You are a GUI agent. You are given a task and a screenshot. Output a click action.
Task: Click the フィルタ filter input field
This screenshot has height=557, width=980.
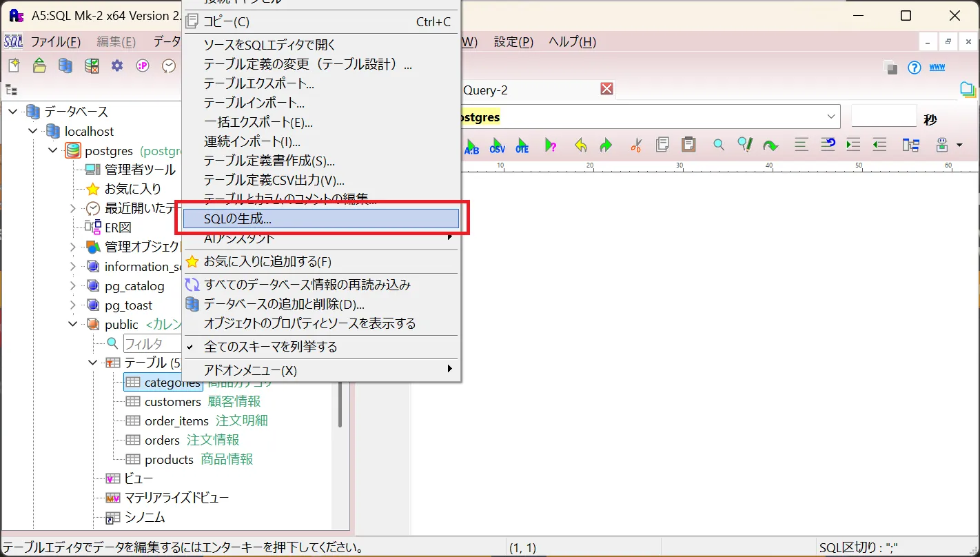pyautogui.click(x=153, y=343)
